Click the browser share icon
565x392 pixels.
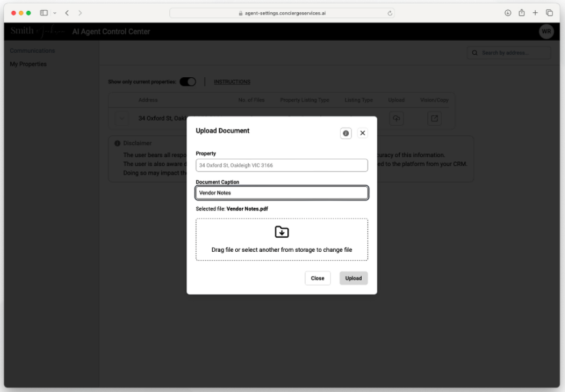pyautogui.click(x=521, y=12)
